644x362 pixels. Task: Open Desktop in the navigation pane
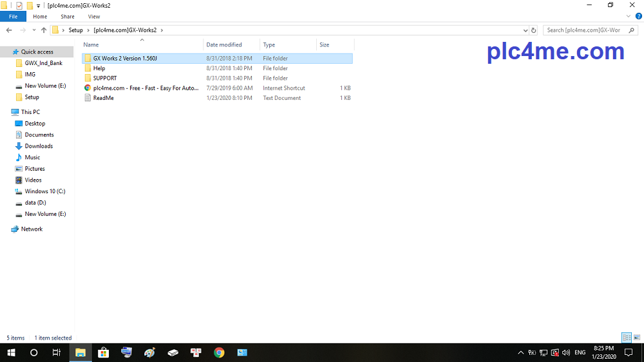point(35,123)
